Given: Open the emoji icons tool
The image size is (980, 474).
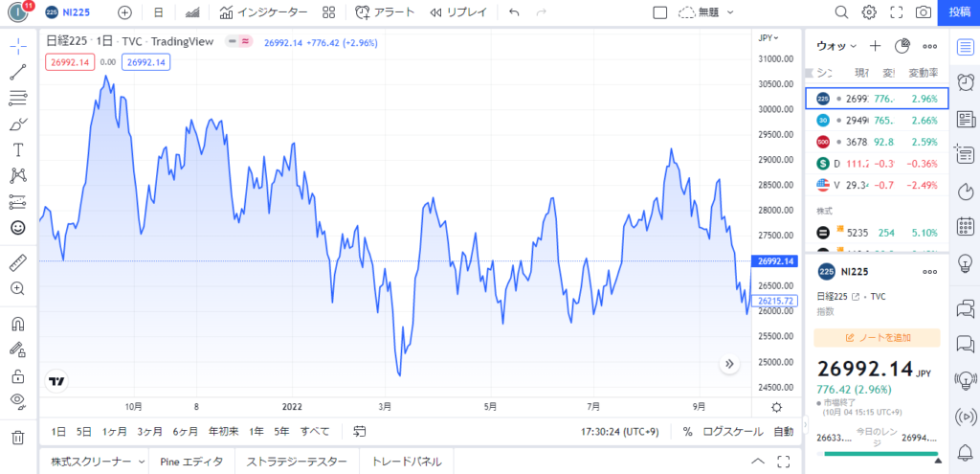Looking at the screenshot, I should tap(18, 228).
